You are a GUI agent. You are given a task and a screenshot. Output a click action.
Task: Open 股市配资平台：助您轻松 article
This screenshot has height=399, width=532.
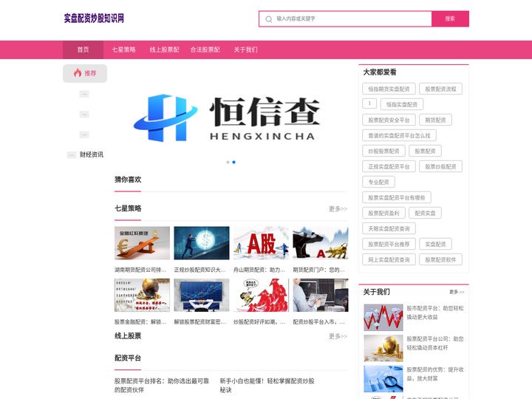click(435, 313)
